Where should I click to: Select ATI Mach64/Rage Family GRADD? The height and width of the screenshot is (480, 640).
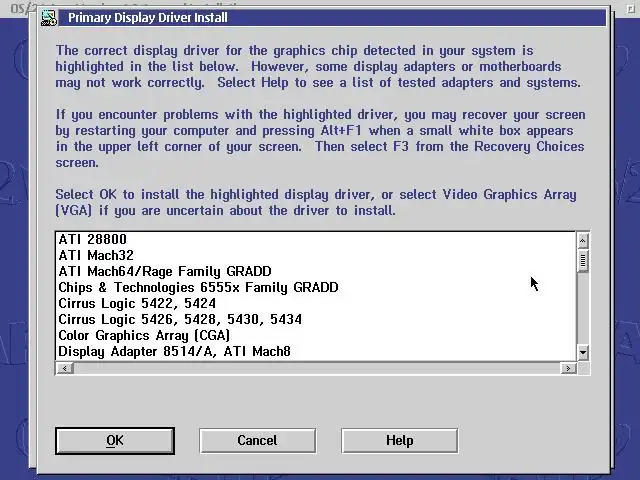tap(315, 271)
